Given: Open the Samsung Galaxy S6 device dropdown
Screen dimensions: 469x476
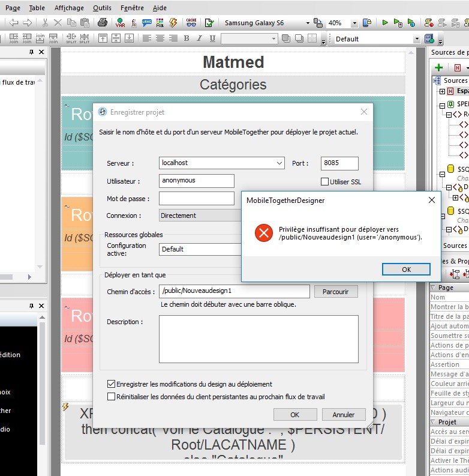Looking at the screenshot, I should tap(308, 23).
